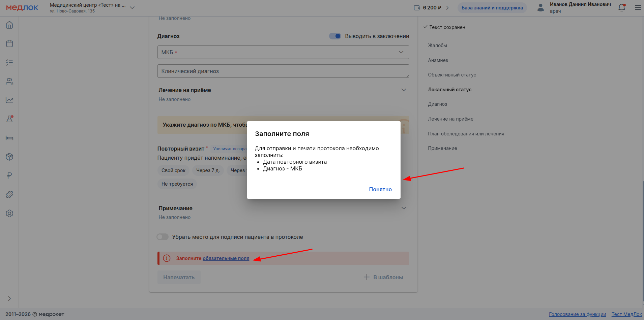Expand the 'Лечение на приёме' section
The image size is (644, 320).
[x=404, y=90]
